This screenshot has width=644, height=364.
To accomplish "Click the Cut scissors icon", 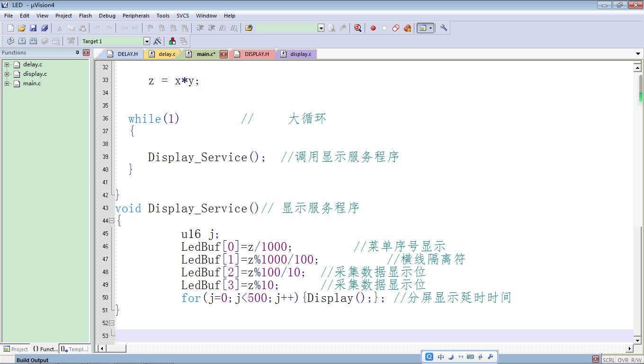I will (x=60, y=28).
